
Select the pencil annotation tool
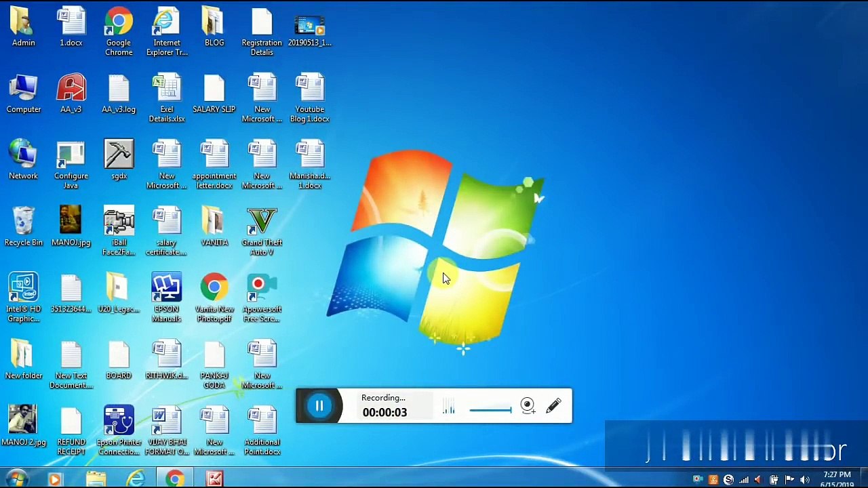[x=553, y=405]
